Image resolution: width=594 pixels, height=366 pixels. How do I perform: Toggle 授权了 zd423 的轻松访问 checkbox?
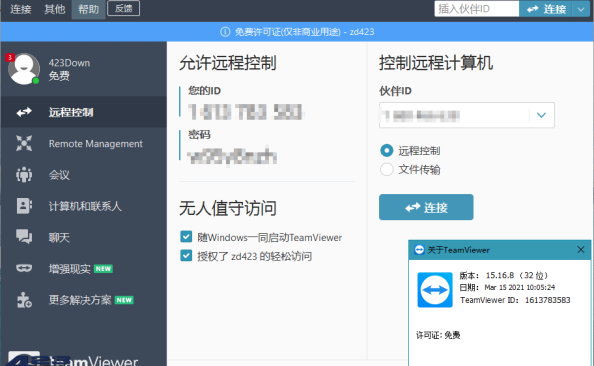(186, 256)
